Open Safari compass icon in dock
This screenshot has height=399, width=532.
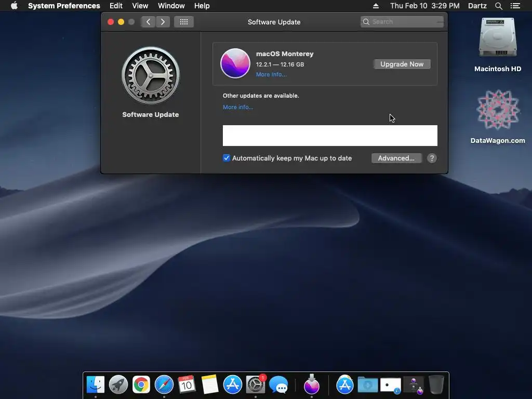coord(164,384)
